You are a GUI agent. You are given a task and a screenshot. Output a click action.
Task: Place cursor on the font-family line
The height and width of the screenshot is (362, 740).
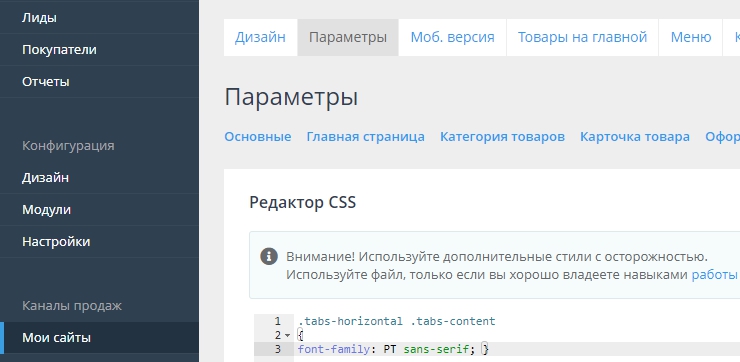pyautogui.click(x=393, y=349)
